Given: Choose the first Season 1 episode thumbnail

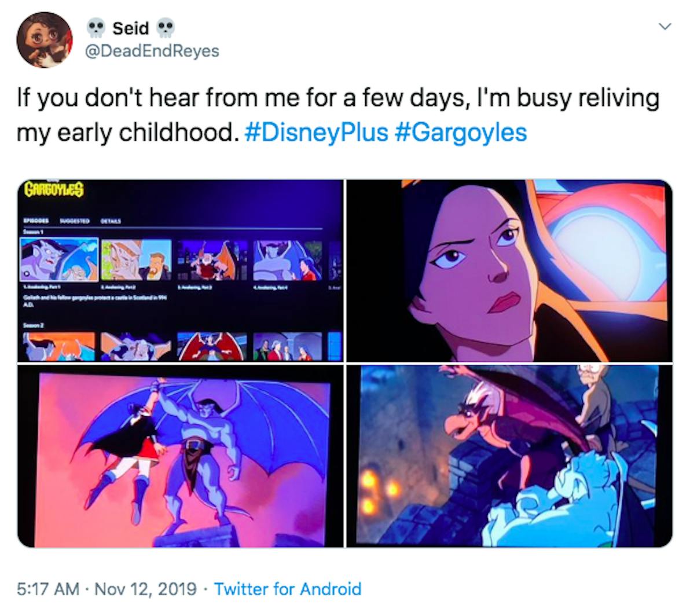Looking at the screenshot, I should tap(59, 259).
